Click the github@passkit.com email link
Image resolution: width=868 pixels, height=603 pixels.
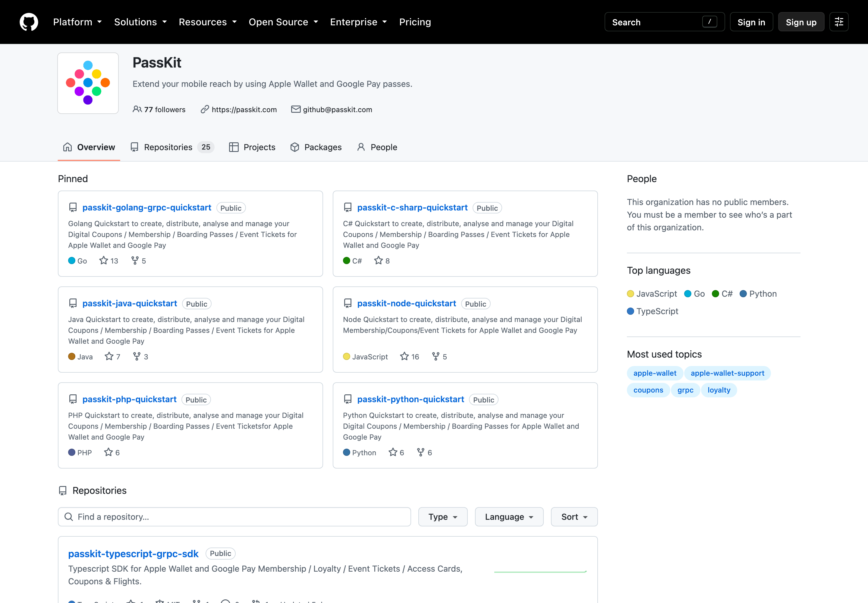pos(337,109)
